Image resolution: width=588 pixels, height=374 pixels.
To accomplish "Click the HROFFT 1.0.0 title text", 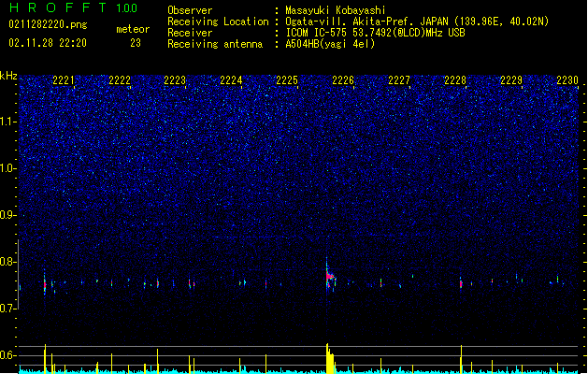I will click(x=74, y=7).
